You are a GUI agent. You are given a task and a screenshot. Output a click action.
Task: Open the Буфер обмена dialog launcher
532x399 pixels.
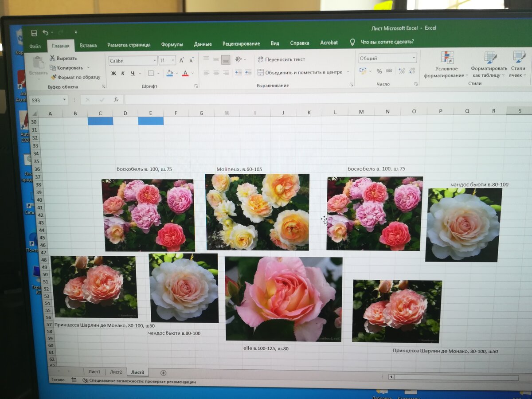point(104,86)
